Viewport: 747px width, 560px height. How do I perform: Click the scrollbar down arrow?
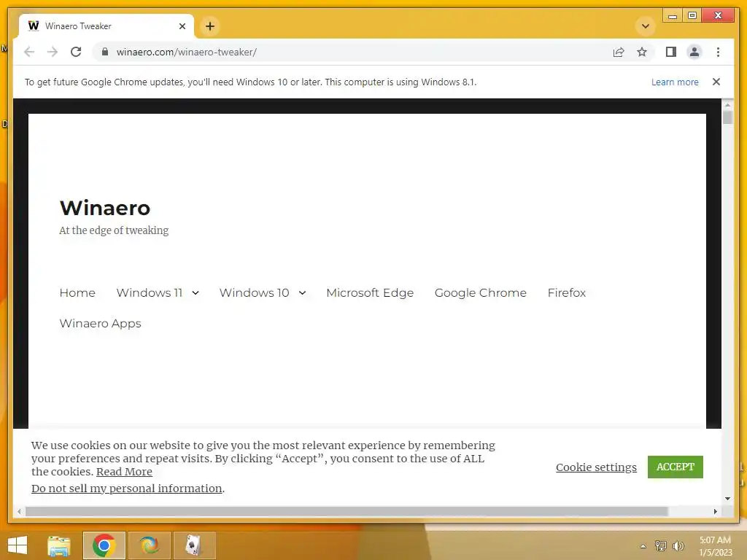[x=727, y=499]
